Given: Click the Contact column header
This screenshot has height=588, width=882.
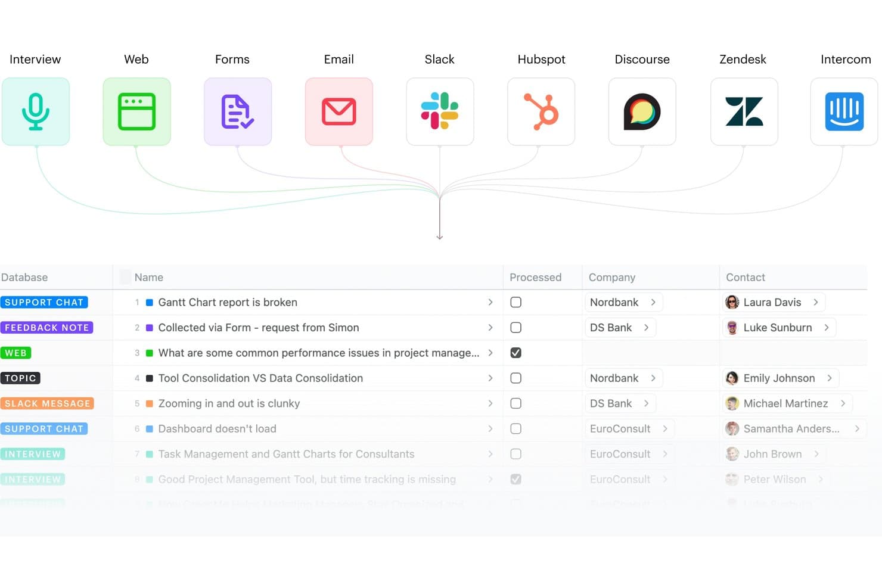Looking at the screenshot, I should click(x=746, y=277).
